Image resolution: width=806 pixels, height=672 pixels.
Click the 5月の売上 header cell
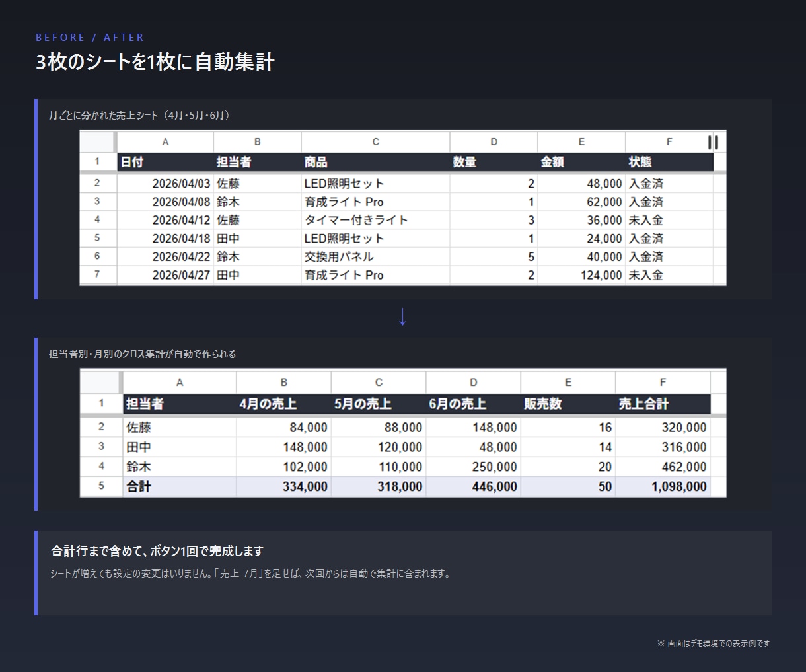(379, 404)
